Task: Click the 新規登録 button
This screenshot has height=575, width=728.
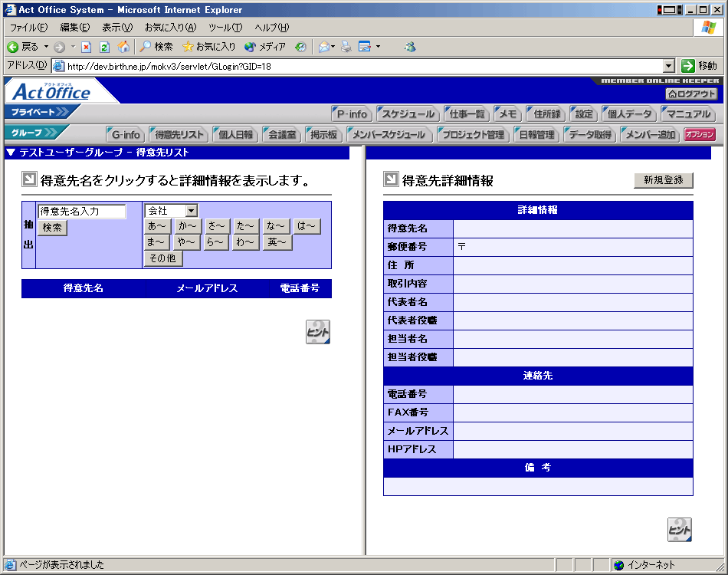Action: coord(663,180)
